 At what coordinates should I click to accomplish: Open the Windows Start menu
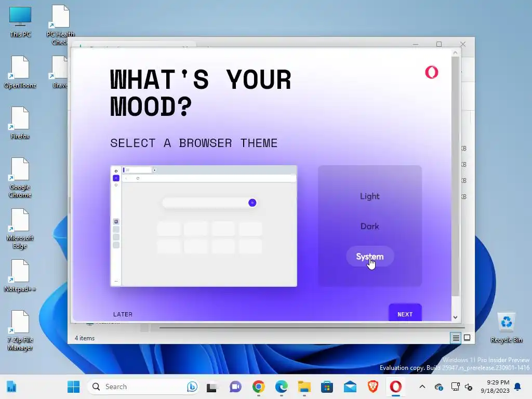click(73, 387)
